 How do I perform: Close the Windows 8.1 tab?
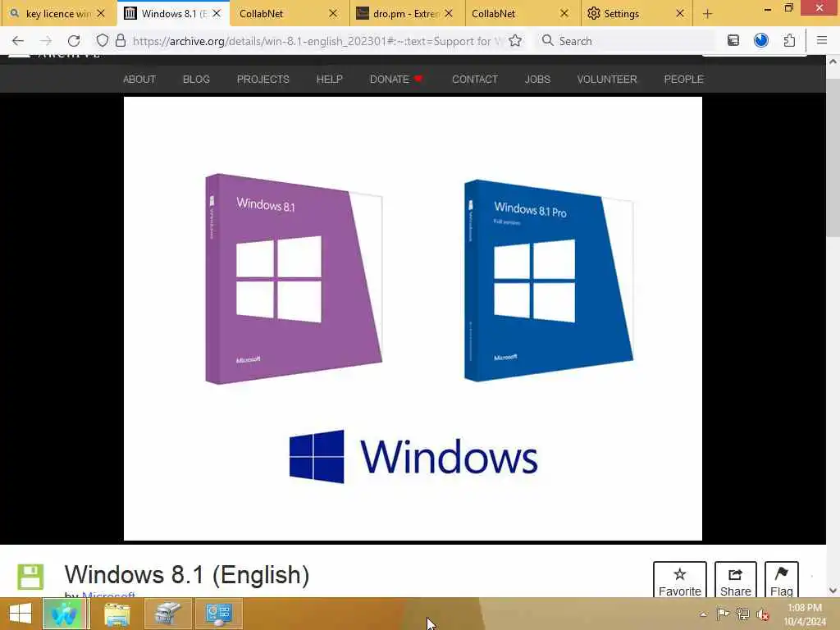(x=217, y=13)
